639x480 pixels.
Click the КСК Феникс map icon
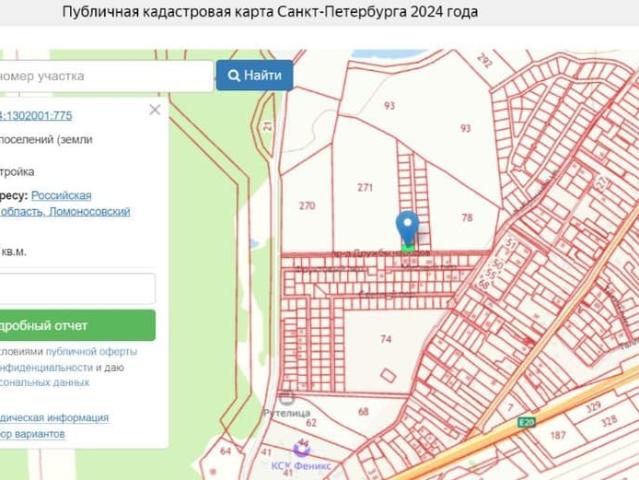(302, 449)
